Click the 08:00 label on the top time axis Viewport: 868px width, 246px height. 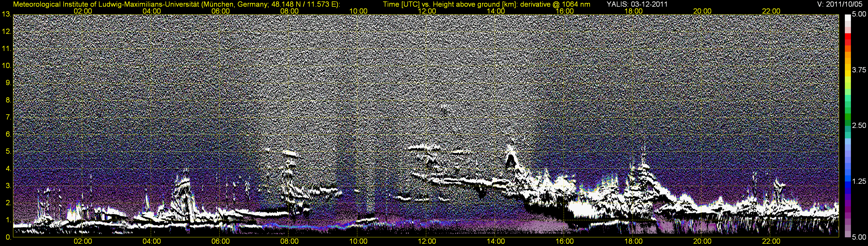tap(289, 11)
